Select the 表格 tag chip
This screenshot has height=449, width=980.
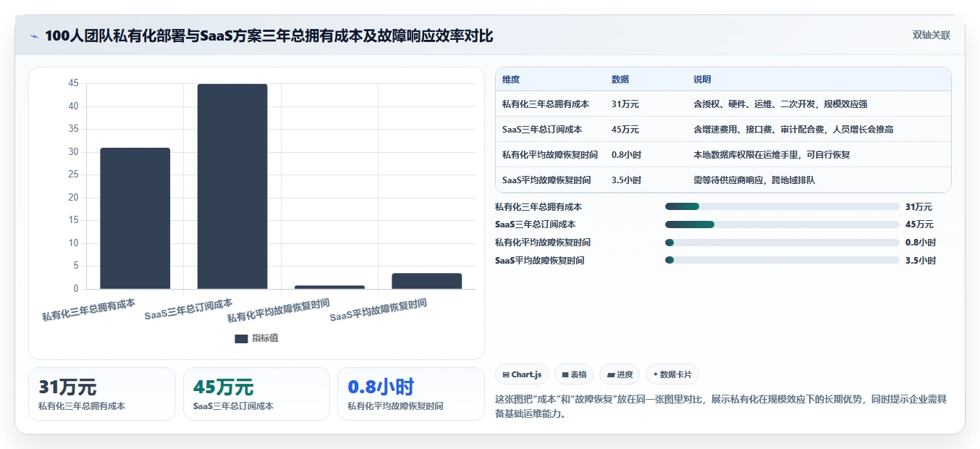coord(574,374)
